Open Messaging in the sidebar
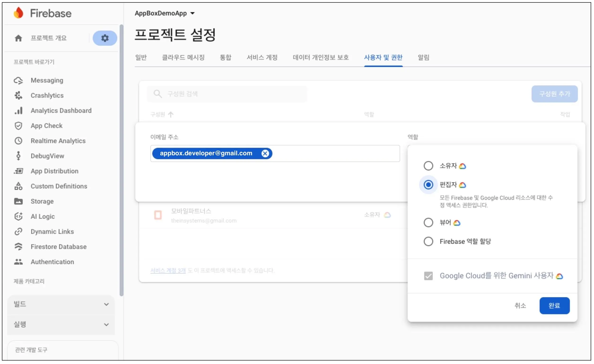594x364 pixels. (x=47, y=80)
